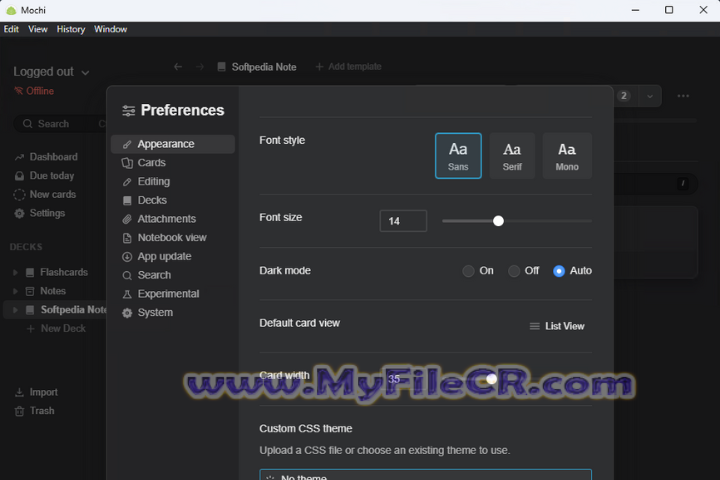Click the Font size value field
The width and height of the screenshot is (720, 480).
point(403,221)
